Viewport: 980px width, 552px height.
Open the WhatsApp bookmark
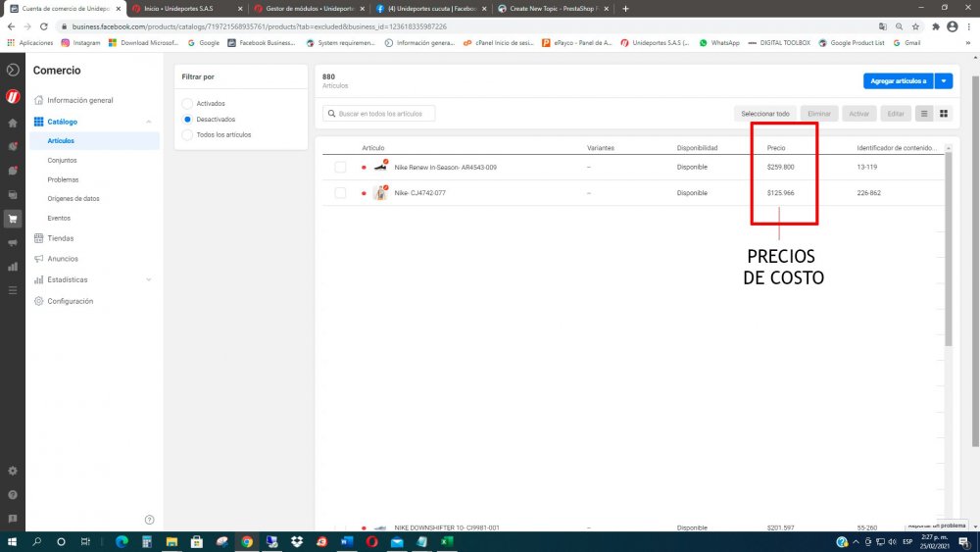[x=718, y=43]
